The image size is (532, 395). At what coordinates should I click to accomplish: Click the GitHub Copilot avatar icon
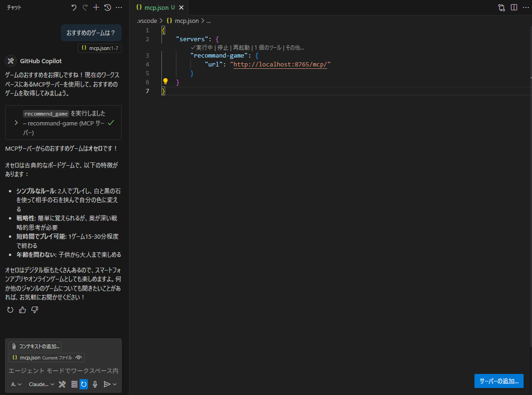click(11, 61)
